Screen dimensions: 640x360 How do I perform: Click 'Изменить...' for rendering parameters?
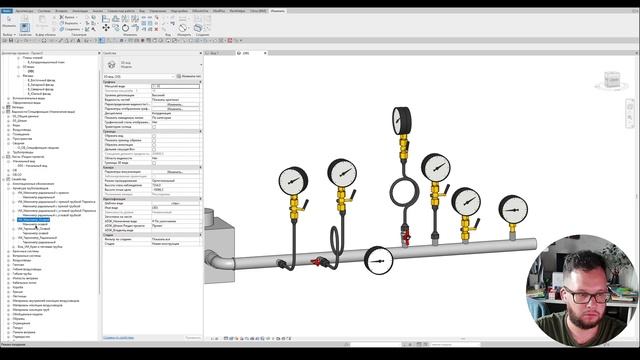pos(176,172)
